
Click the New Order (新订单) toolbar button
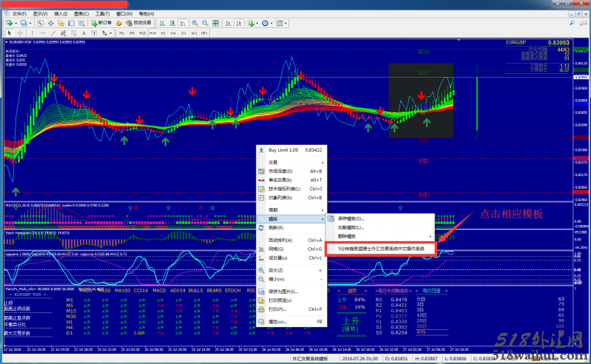point(101,23)
